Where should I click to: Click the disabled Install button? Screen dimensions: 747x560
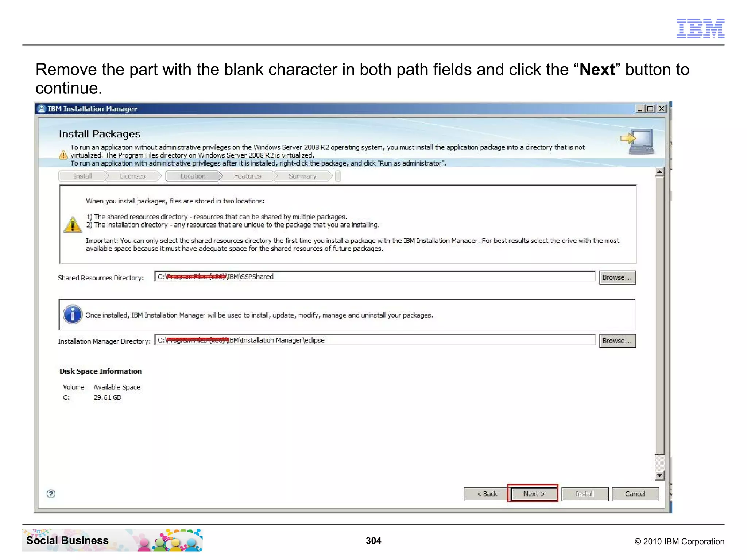point(585,494)
